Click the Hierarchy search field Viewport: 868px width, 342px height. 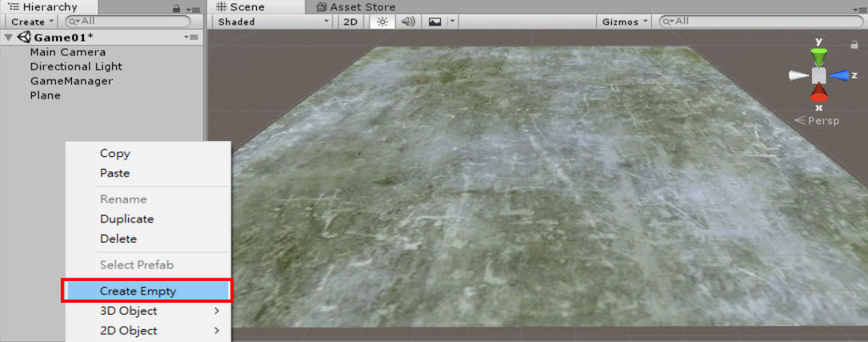128,21
